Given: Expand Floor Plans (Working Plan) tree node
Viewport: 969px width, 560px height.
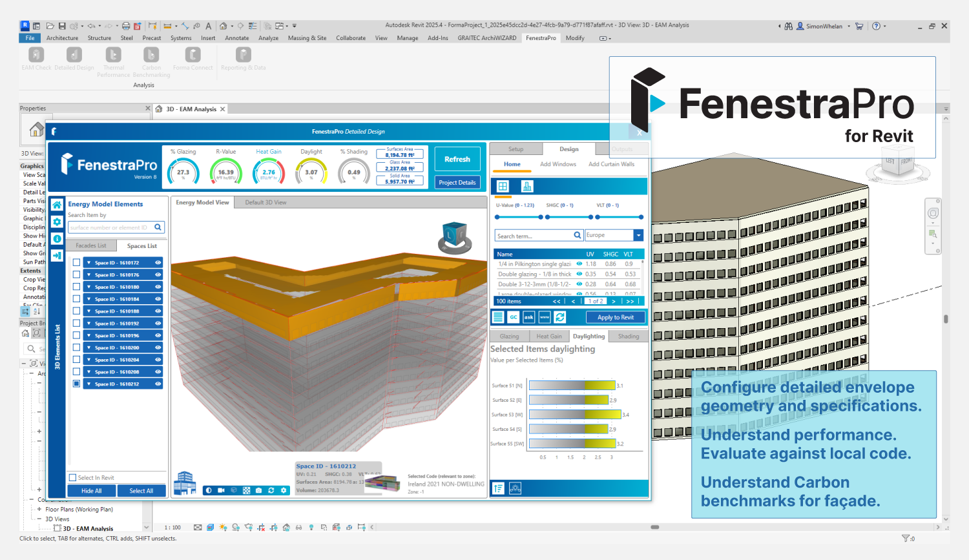Looking at the screenshot, I should pos(39,510).
